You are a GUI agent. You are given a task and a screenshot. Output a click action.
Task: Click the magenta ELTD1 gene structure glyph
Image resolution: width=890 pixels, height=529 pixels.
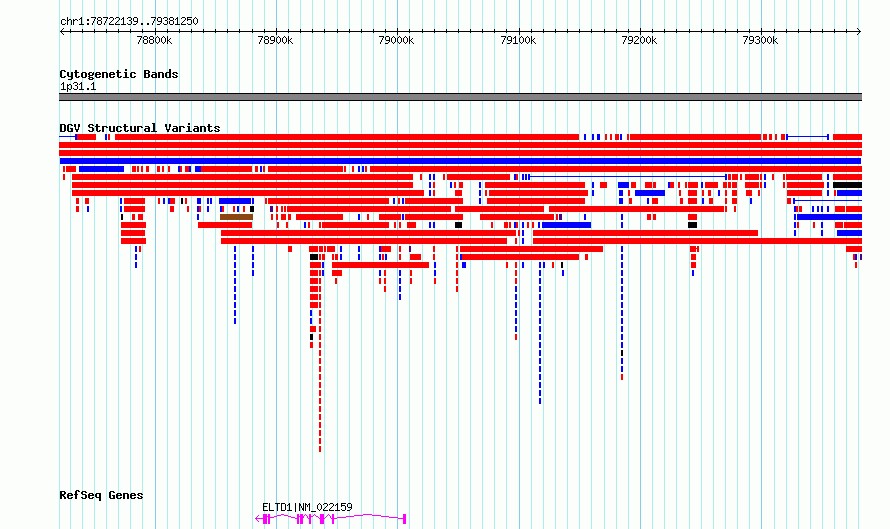(331, 519)
